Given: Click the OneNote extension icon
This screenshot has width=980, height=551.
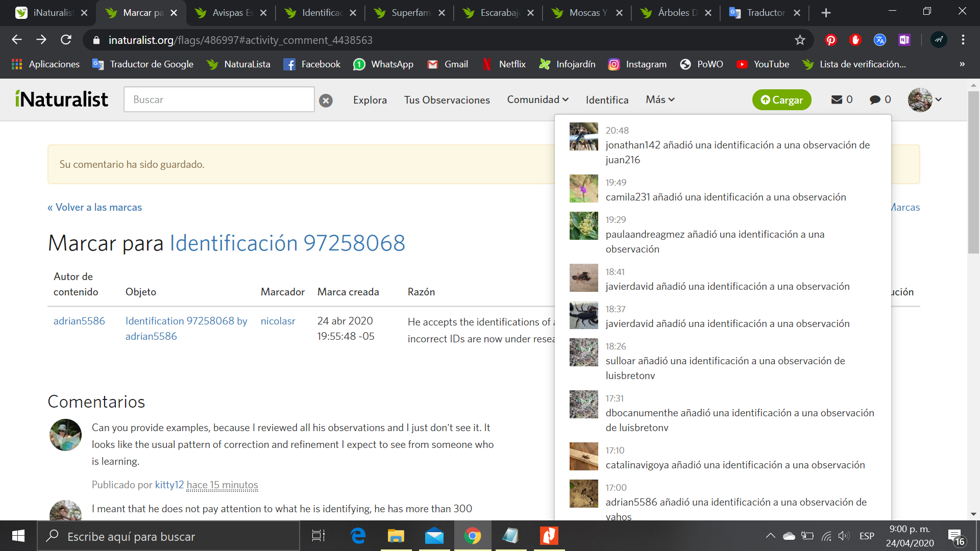Looking at the screenshot, I should (904, 40).
